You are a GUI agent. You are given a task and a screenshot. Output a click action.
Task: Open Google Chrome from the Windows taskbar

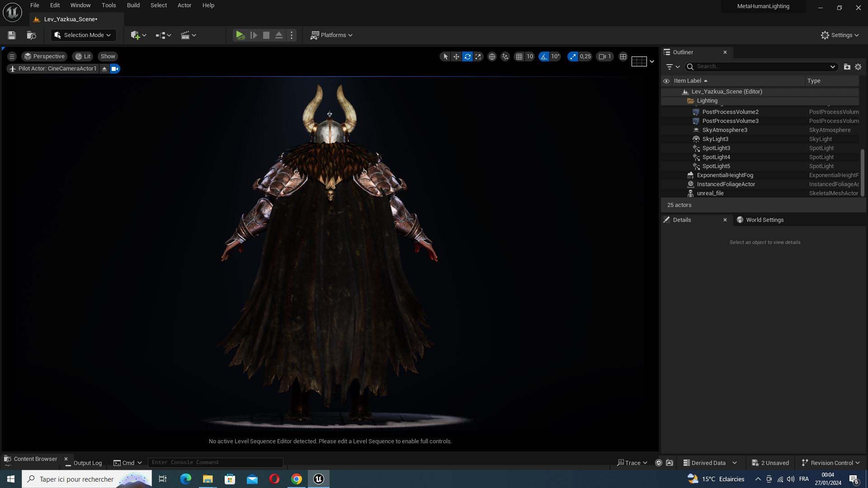pos(297,479)
